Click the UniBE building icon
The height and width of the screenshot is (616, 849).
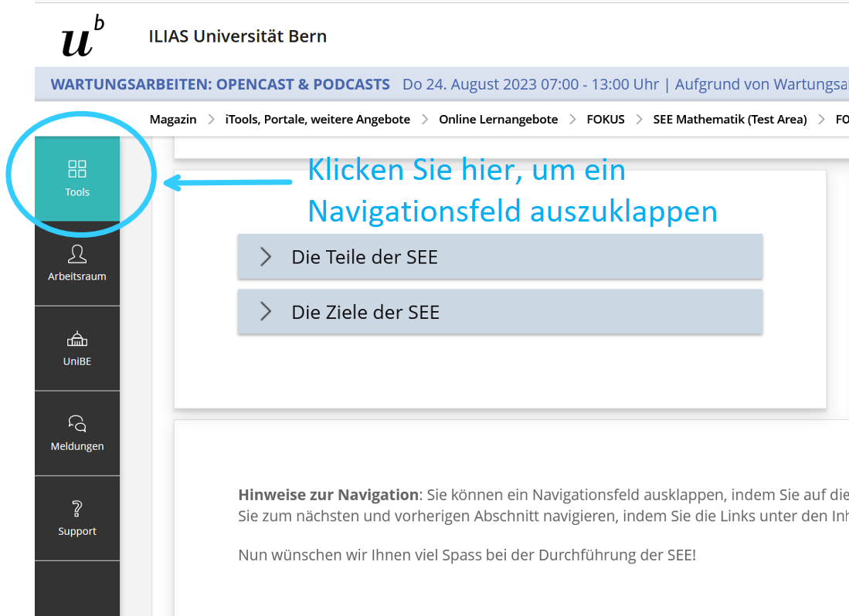coord(77,339)
